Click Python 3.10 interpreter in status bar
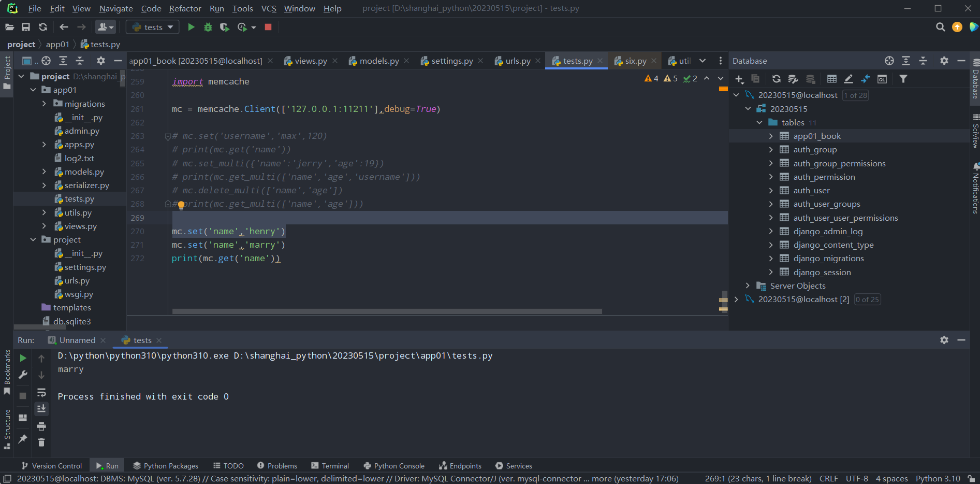The height and width of the screenshot is (484, 980). (x=938, y=478)
